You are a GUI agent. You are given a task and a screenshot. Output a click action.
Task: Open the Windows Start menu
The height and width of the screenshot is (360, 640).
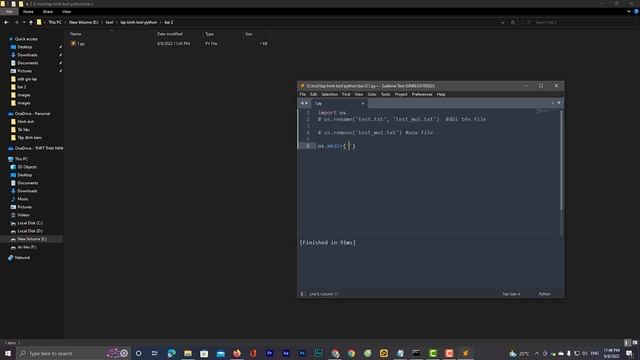coord(8,353)
